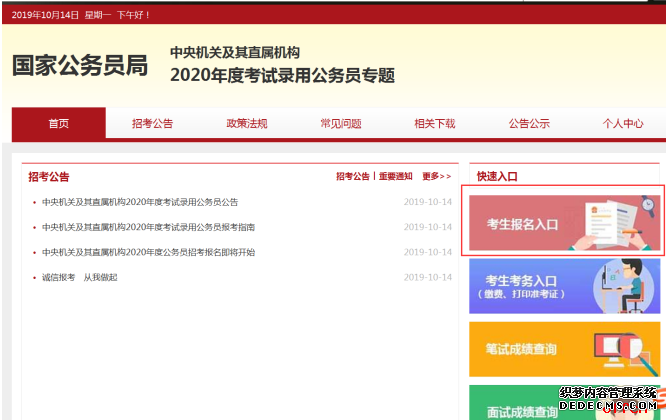Click the date 2019年10月14日 in top bar
Viewport: 668px width, 420px height.
point(45,15)
